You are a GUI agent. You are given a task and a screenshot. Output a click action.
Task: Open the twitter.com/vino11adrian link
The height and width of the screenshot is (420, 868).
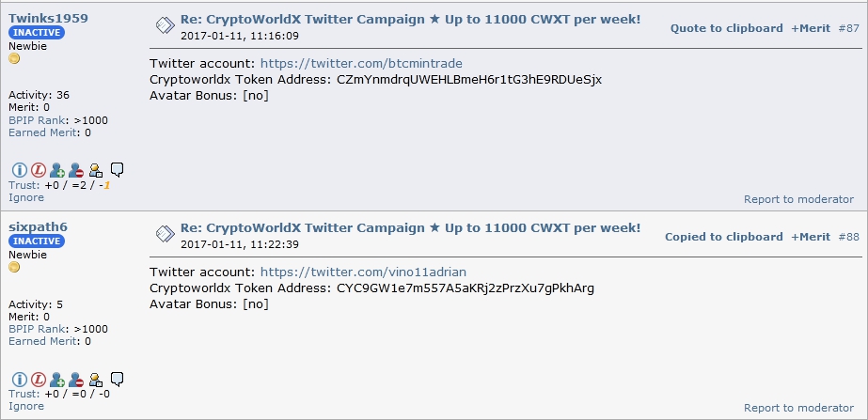[x=363, y=272]
